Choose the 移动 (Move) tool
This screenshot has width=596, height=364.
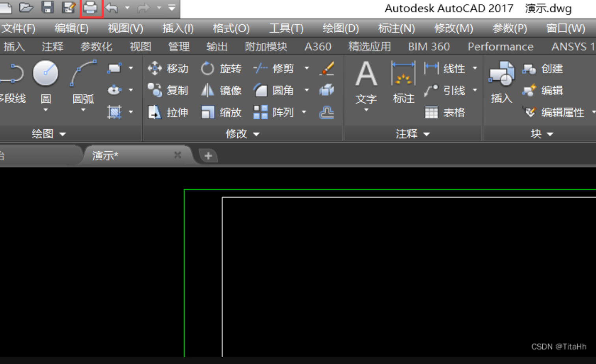168,69
